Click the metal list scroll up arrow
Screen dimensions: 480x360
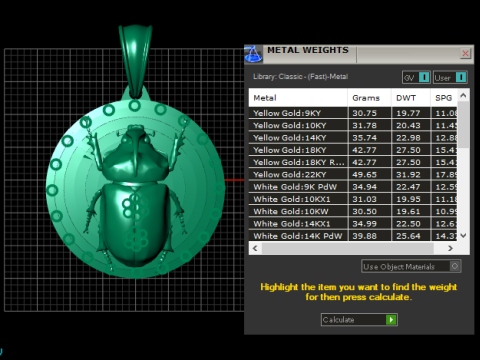pyautogui.click(x=463, y=95)
